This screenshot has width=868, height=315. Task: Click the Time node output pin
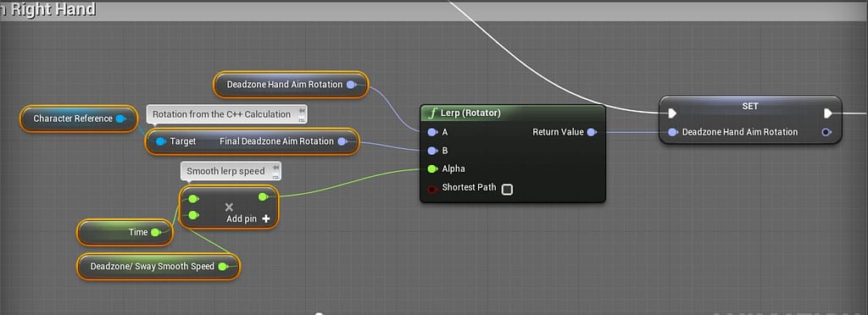coord(156,233)
